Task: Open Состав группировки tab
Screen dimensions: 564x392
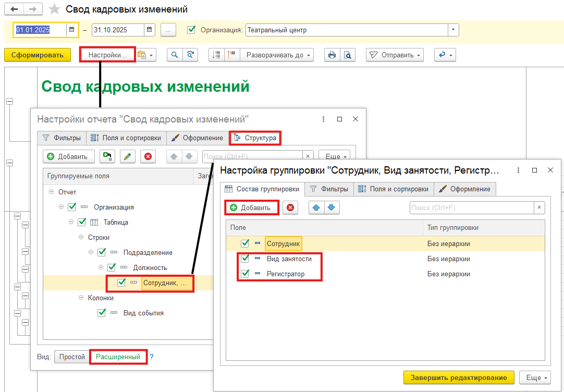Action: (x=262, y=189)
